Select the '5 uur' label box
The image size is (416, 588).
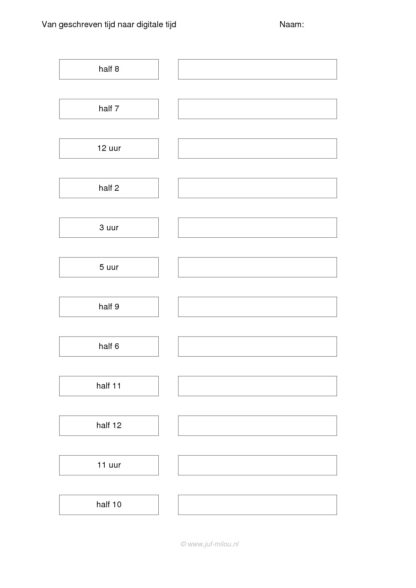point(109,267)
